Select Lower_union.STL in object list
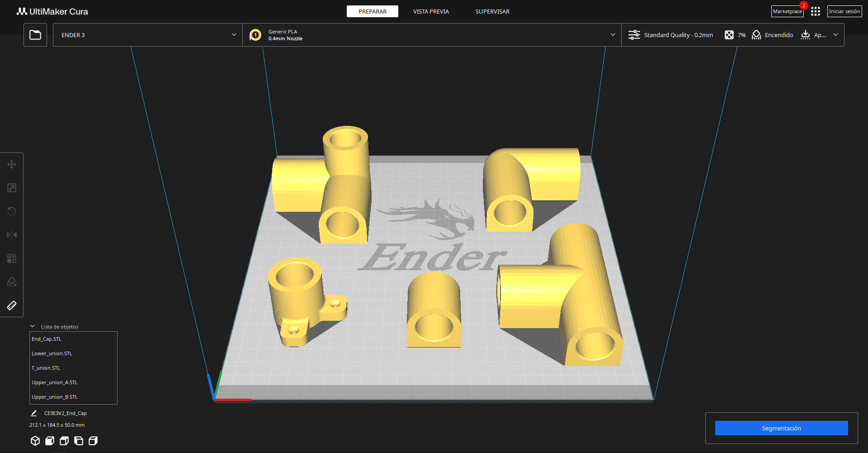Viewport: 868px width, 453px height. point(73,353)
